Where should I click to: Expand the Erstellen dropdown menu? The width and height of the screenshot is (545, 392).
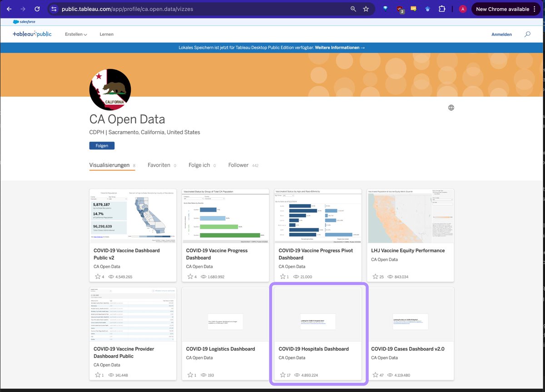tap(76, 34)
